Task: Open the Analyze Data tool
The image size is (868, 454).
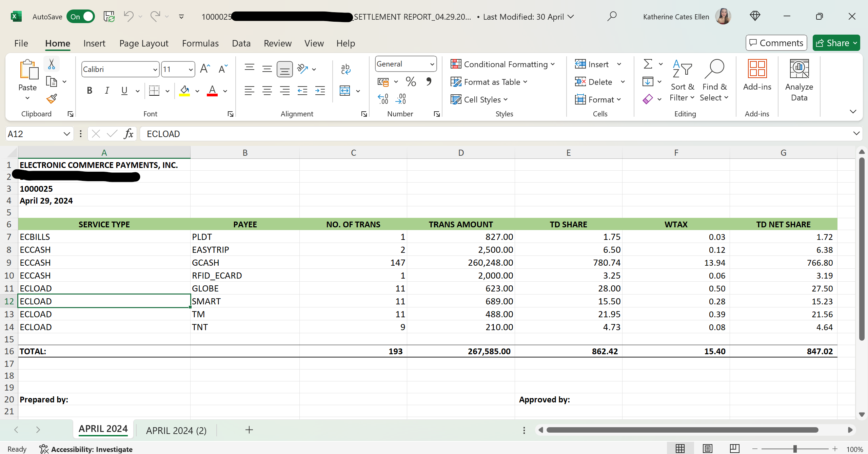Action: click(x=799, y=80)
